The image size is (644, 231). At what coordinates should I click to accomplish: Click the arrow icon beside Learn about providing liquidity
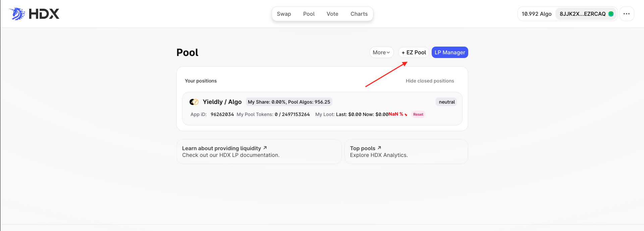(x=265, y=148)
